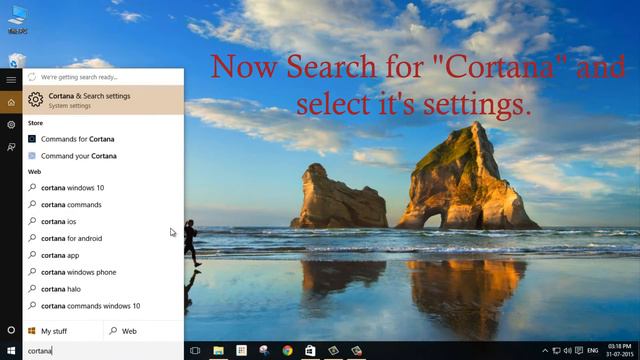Open the Windows Start button
640x360 pixels.
[11, 351]
